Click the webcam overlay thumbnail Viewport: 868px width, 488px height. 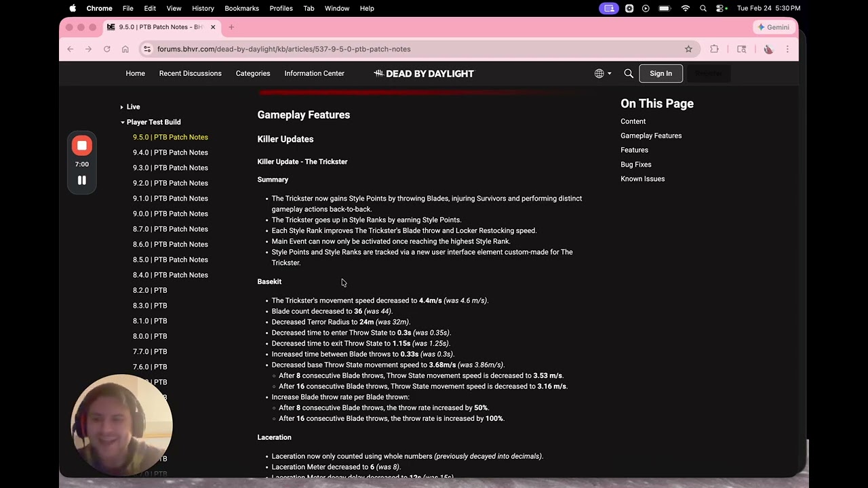(122, 425)
